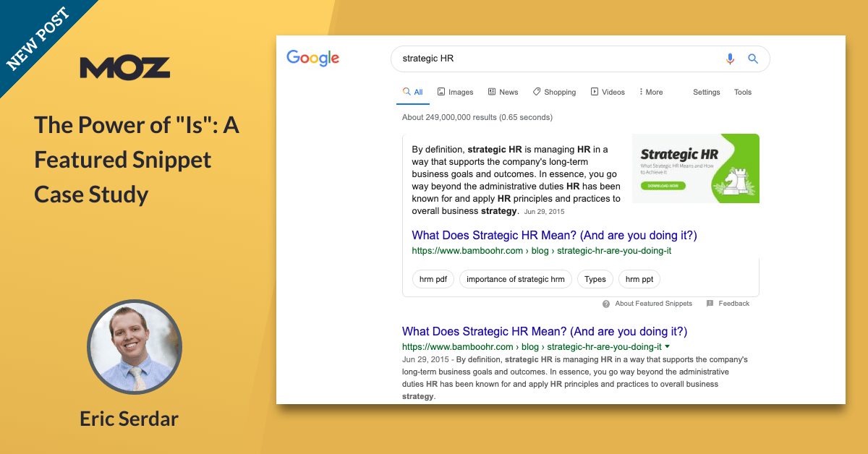Select the 'importance of strategic hrm' suggestion chip
Viewport: 868px width, 454px height.
tap(515, 279)
